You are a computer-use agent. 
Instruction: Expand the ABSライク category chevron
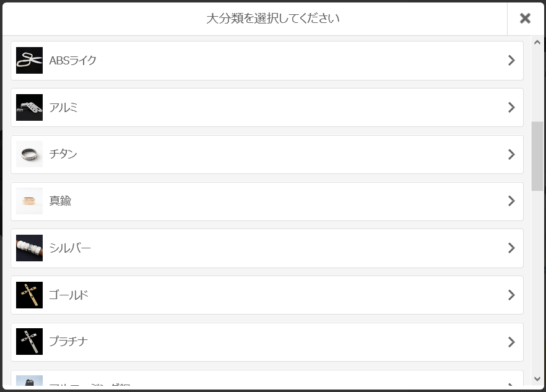(x=511, y=60)
